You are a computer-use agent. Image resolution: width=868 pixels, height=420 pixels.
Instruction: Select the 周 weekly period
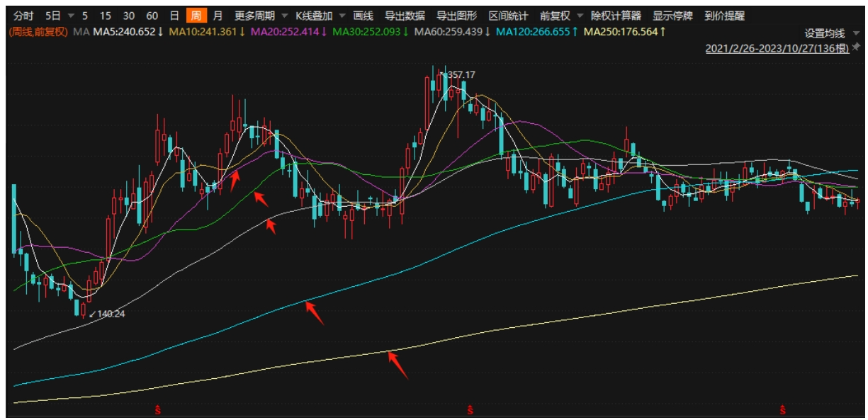194,16
